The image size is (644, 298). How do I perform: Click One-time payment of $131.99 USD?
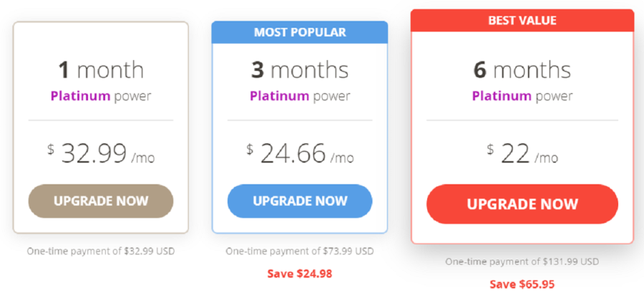[522, 261]
